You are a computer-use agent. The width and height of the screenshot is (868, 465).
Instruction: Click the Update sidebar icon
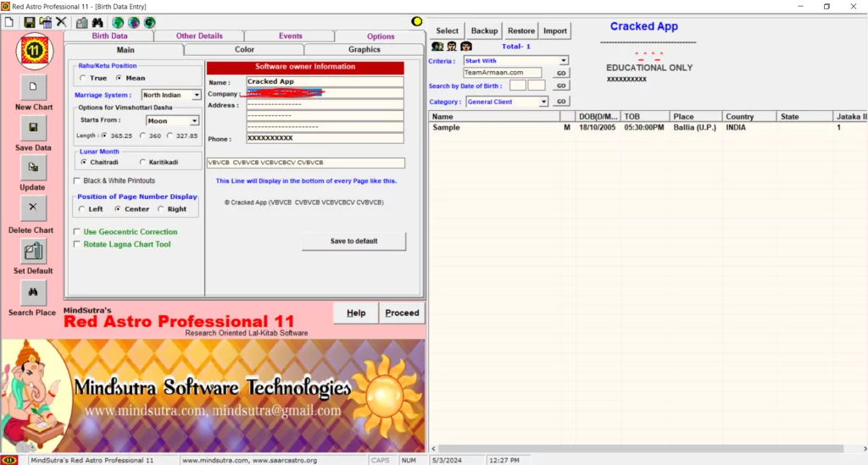[x=33, y=168]
